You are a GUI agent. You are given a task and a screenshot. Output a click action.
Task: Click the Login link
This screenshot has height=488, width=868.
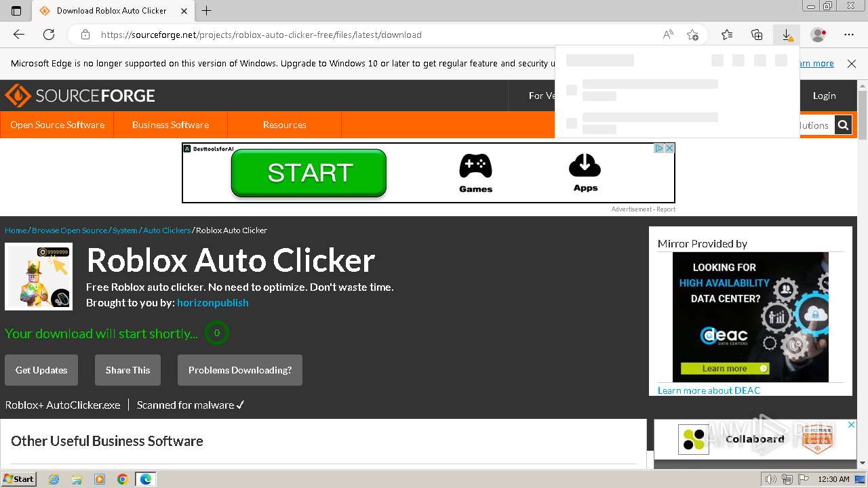(x=824, y=96)
